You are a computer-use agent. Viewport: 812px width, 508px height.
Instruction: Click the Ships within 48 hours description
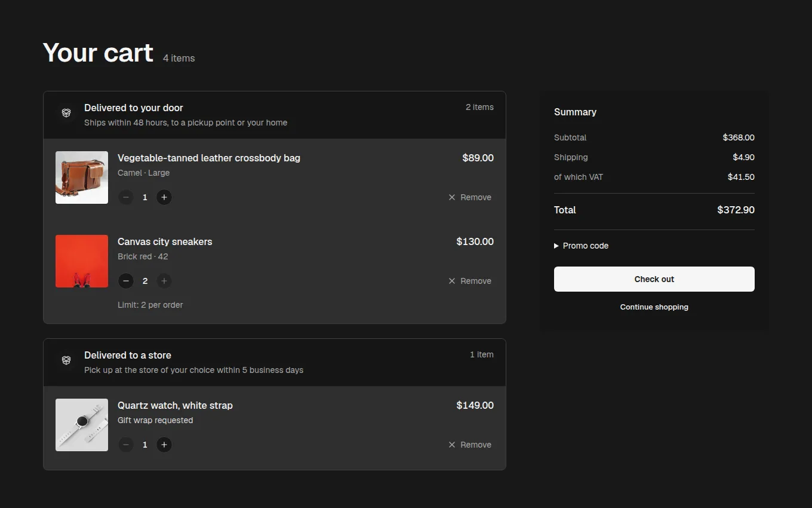pos(186,123)
